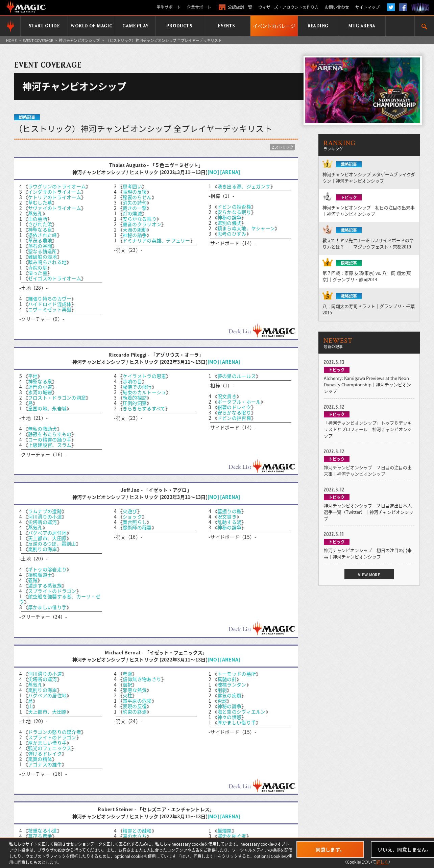Open the card 《上級建設官、スラム》

[49, 445]
